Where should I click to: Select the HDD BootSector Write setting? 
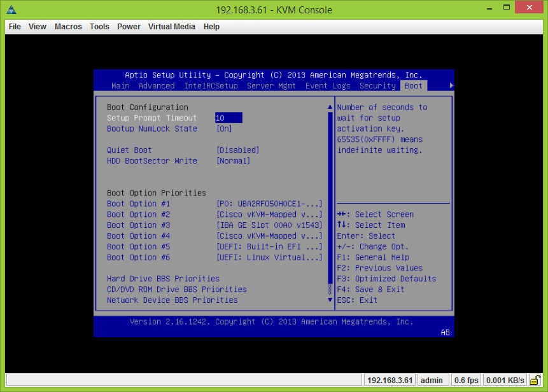[151, 160]
